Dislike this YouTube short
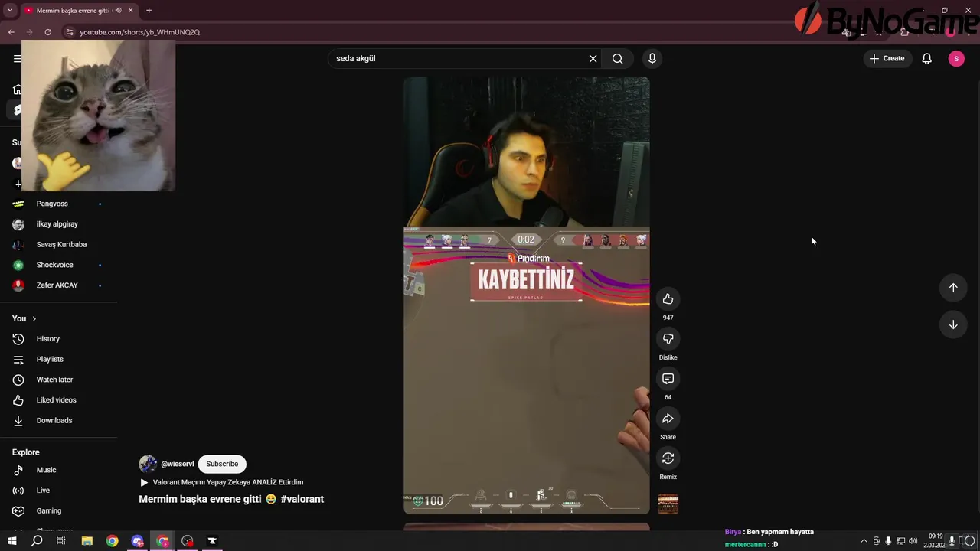Image resolution: width=980 pixels, height=551 pixels. pos(668,339)
